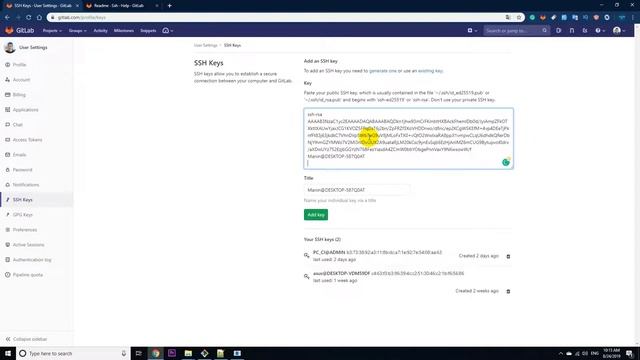Click the Add key button
The image size is (640, 360).
(316, 215)
